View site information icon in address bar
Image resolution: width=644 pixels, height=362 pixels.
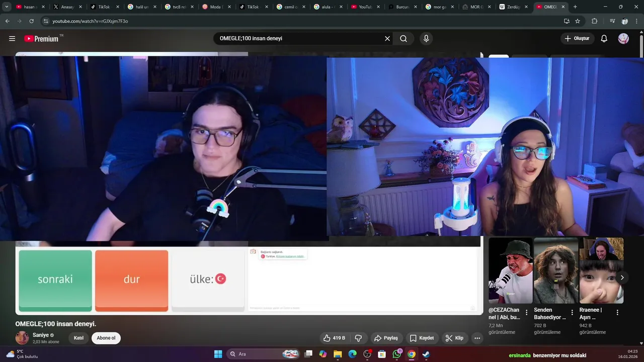pyautogui.click(x=46, y=21)
